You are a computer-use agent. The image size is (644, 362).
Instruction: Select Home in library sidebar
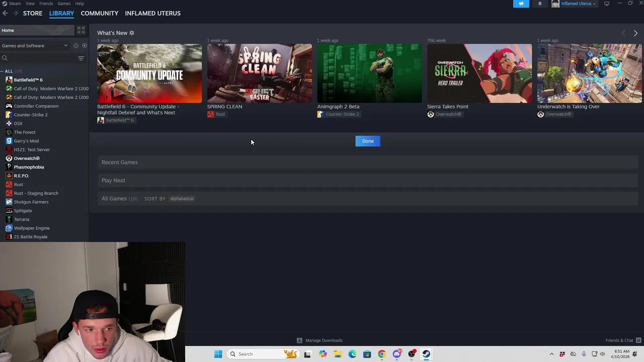pos(37,30)
